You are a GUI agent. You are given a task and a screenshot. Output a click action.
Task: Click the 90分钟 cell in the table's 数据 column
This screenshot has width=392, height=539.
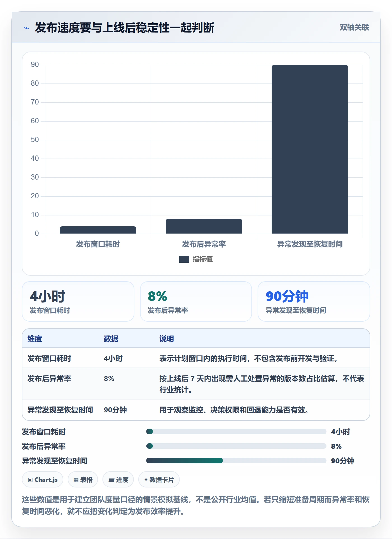[x=115, y=410]
